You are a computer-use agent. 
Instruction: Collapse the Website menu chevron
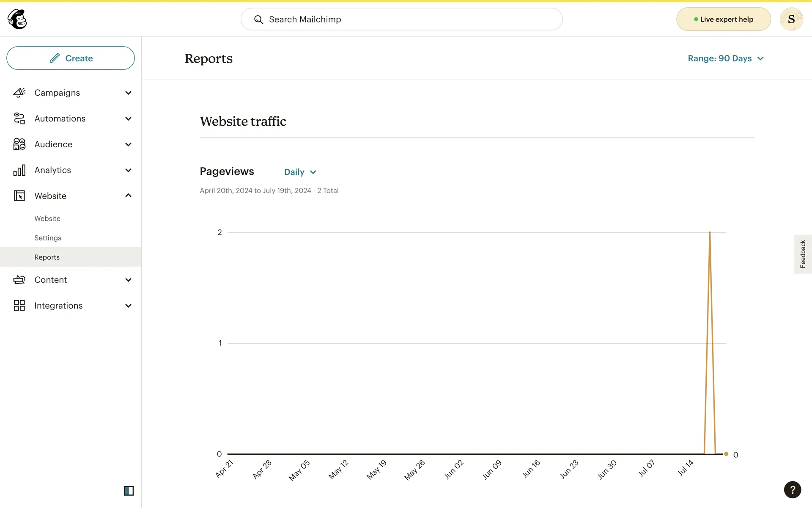pyautogui.click(x=128, y=196)
